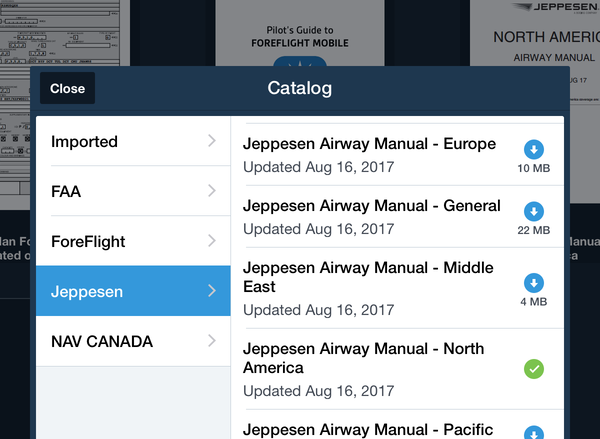This screenshot has height=439, width=600.
Task: Expand the Imported category chevron
Action: point(212,141)
